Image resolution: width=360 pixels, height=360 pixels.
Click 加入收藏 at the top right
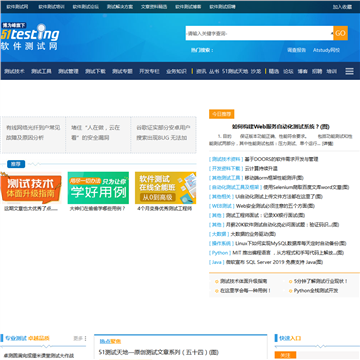[x=342, y=7]
